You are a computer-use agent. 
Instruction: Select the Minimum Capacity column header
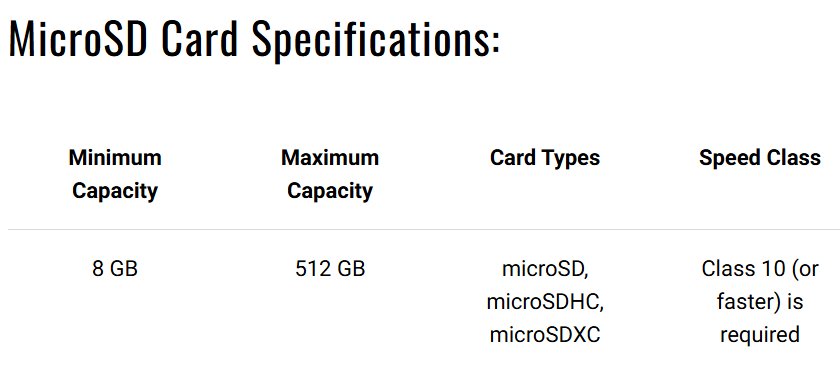[115, 174]
